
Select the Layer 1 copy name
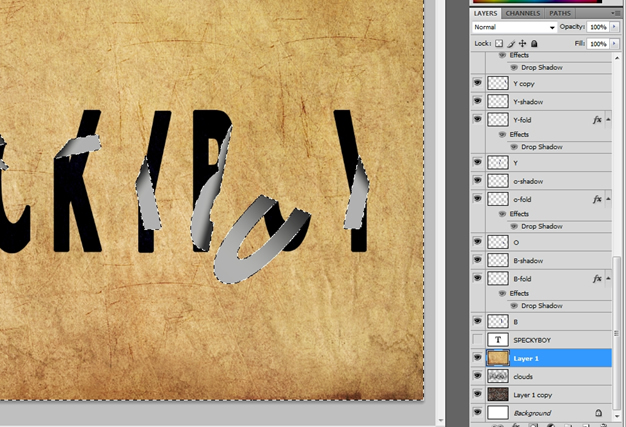533,395
